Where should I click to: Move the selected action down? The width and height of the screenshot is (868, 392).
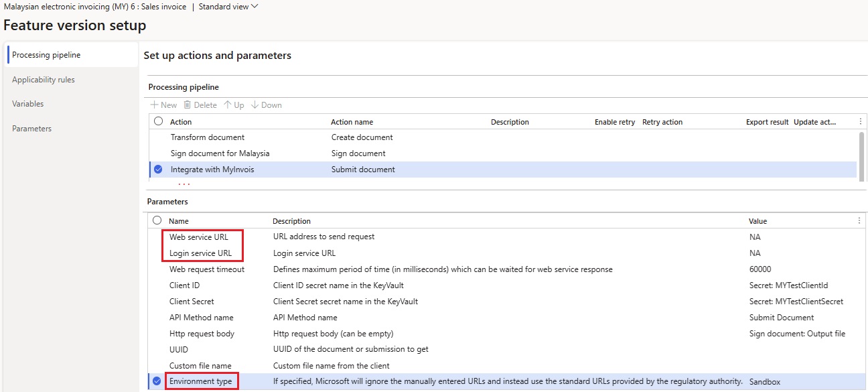pyautogui.click(x=266, y=105)
